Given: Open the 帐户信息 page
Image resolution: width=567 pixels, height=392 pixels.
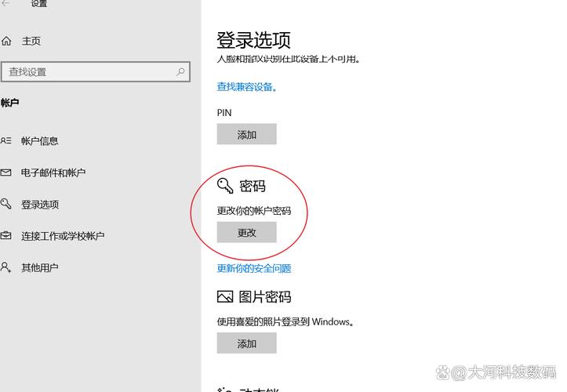Looking at the screenshot, I should point(40,141).
